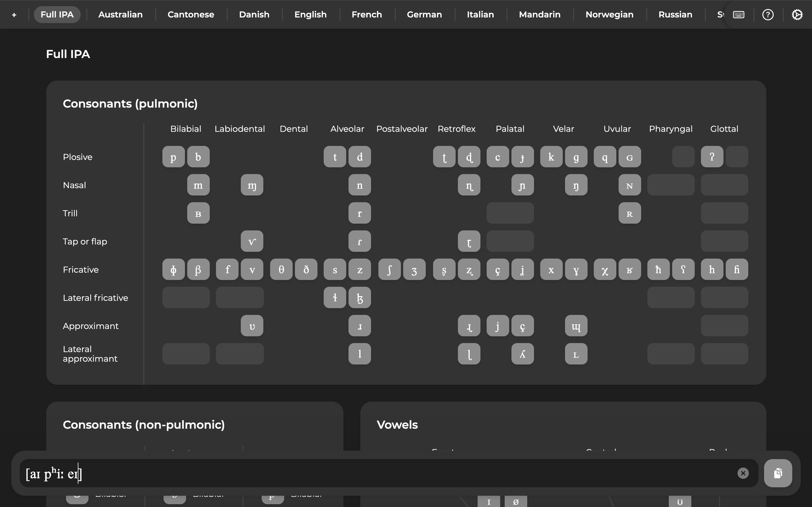
Task: Open the settings gear icon
Action: click(x=797, y=15)
